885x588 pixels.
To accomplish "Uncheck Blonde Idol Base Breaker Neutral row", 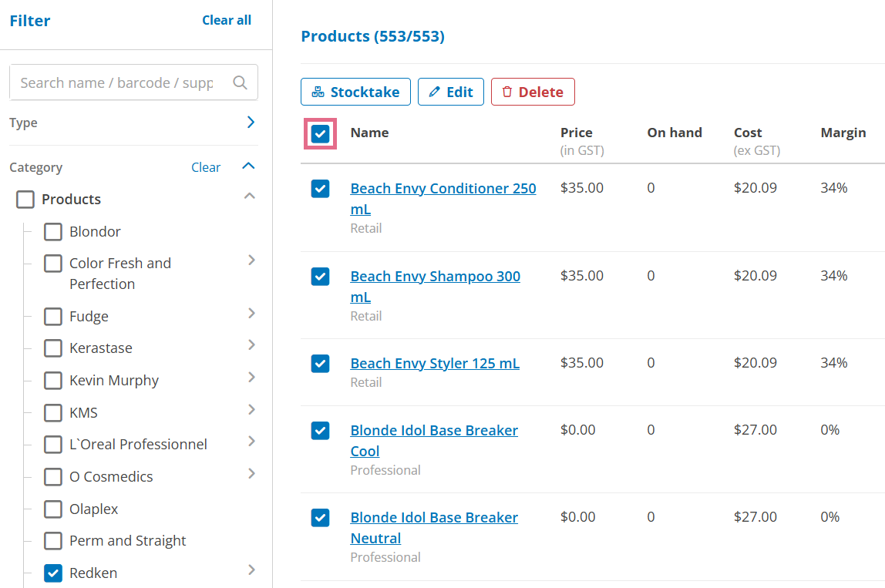I will (320, 517).
